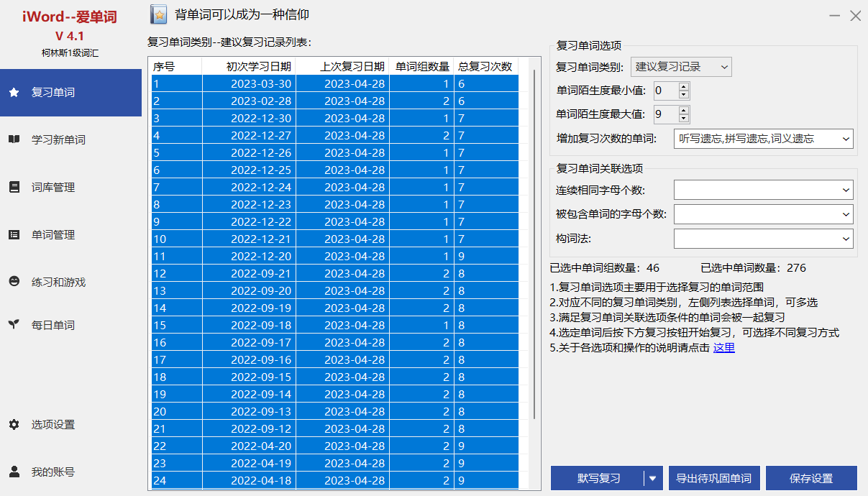Open the 这里 help link
The width and height of the screenshot is (868, 496).
pyautogui.click(x=723, y=348)
